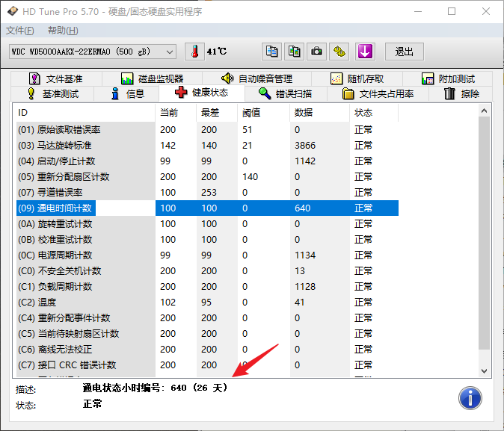Click the 数据 column header
Viewport: 504px width, 431px height.
click(x=320, y=113)
